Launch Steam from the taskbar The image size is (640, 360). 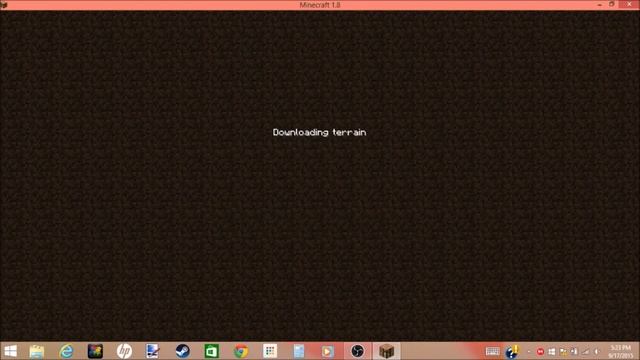point(182,351)
